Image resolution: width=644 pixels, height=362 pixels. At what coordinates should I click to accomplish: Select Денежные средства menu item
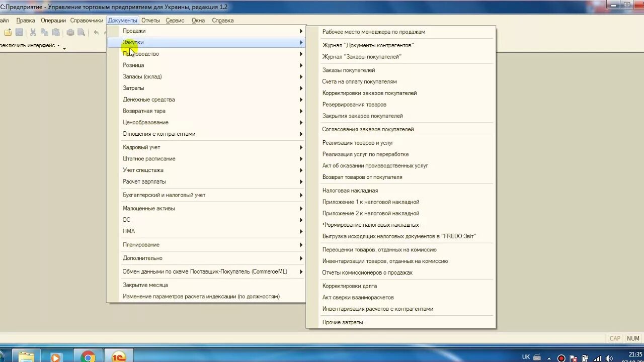pyautogui.click(x=206, y=100)
